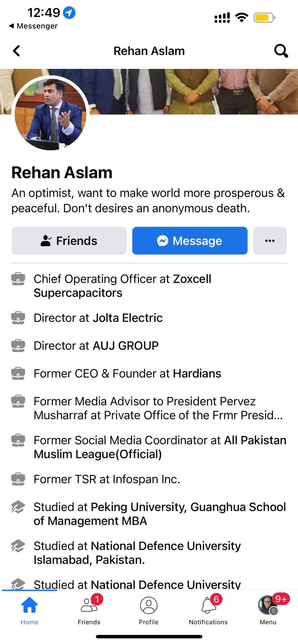298x644 pixels.
Task: Tap the back arrow icon
Action: point(16,51)
